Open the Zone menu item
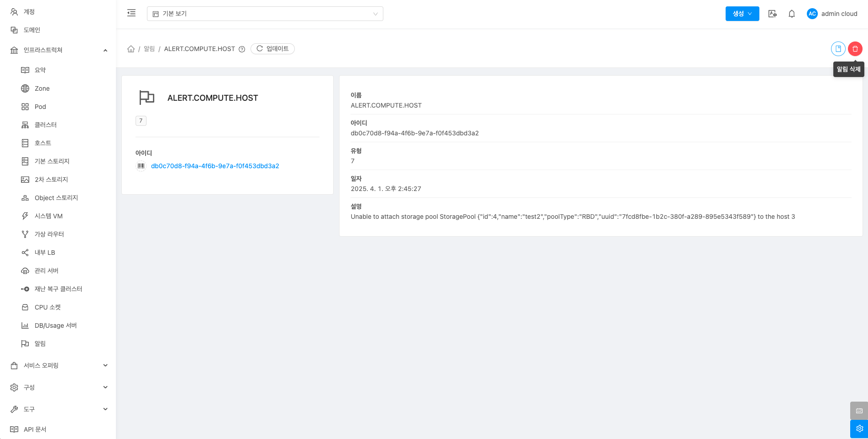The image size is (868, 439). point(42,88)
